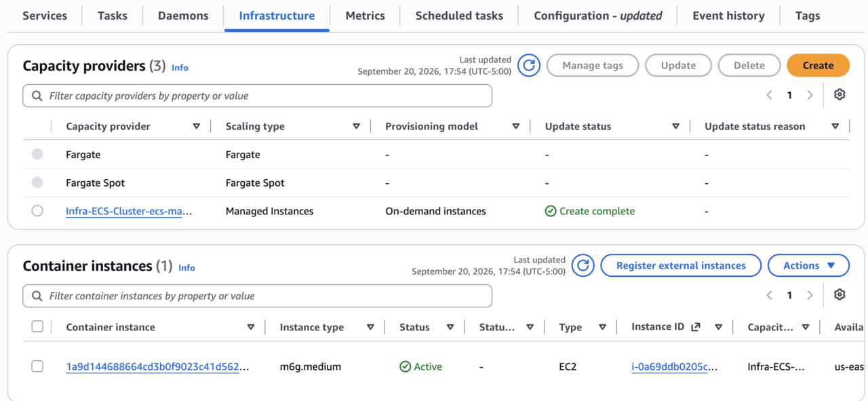Sort by the Update status column
Image resolution: width=868 pixels, height=401 pixels.
coord(675,126)
